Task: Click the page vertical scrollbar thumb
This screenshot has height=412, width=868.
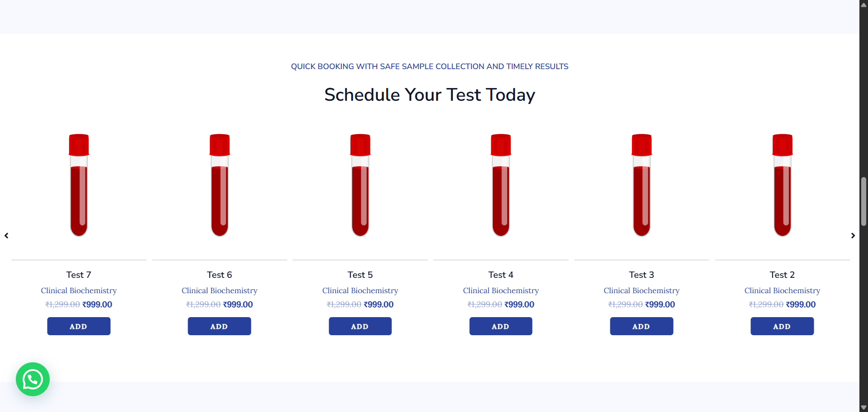Action: 863,201
